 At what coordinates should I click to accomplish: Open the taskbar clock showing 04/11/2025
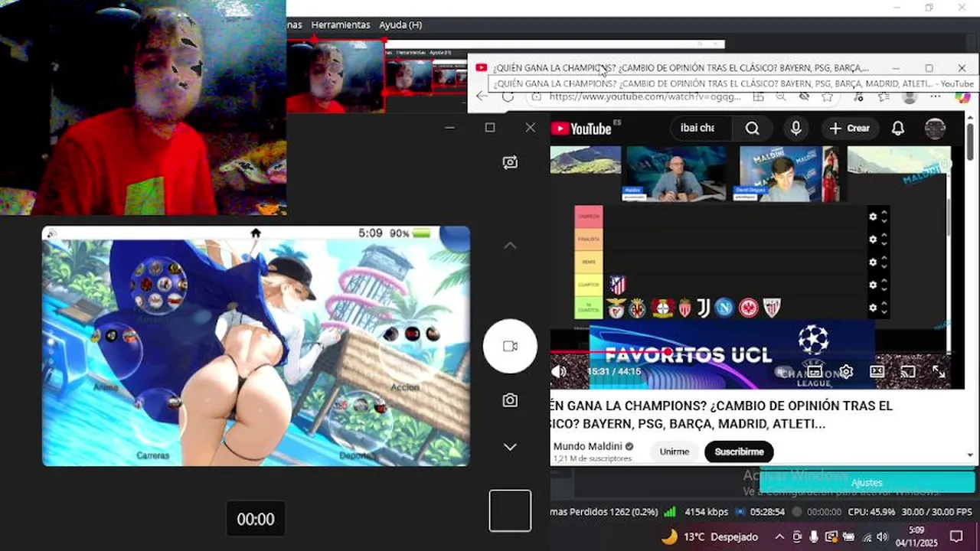point(916,536)
